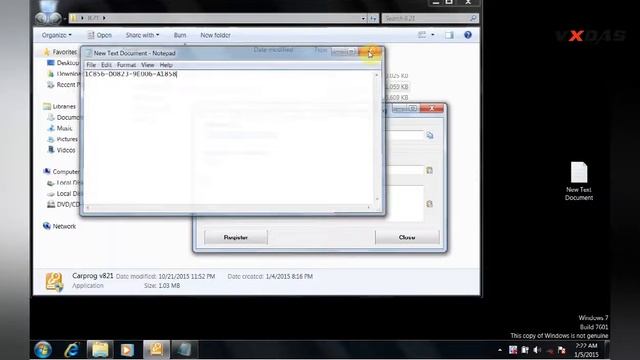Click the Explorer forward navigation arrow
This screenshot has width=640, height=360.
click(56, 18)
